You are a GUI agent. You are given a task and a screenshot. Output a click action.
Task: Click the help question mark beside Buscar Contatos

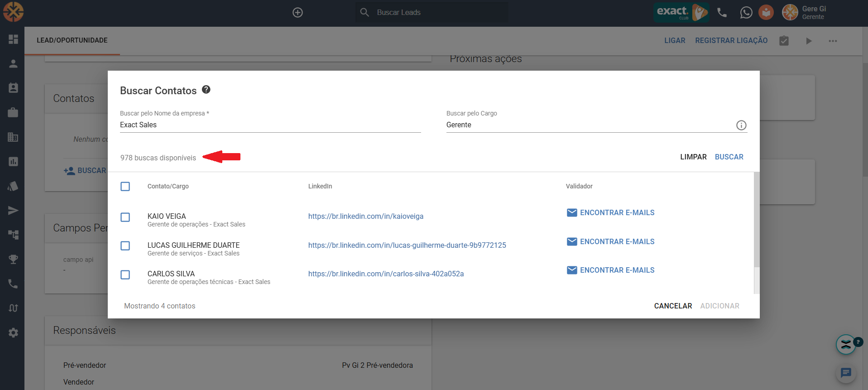click(206, 90)
